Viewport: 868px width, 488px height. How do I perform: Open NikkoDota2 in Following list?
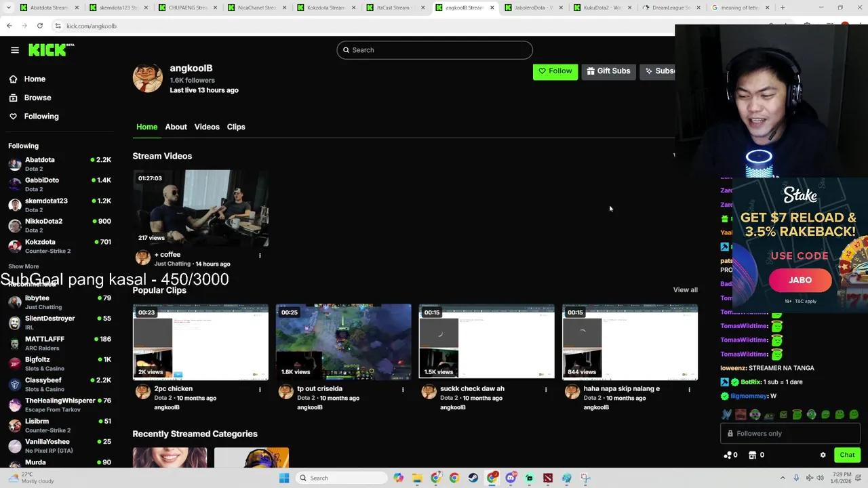coord(60,225)
